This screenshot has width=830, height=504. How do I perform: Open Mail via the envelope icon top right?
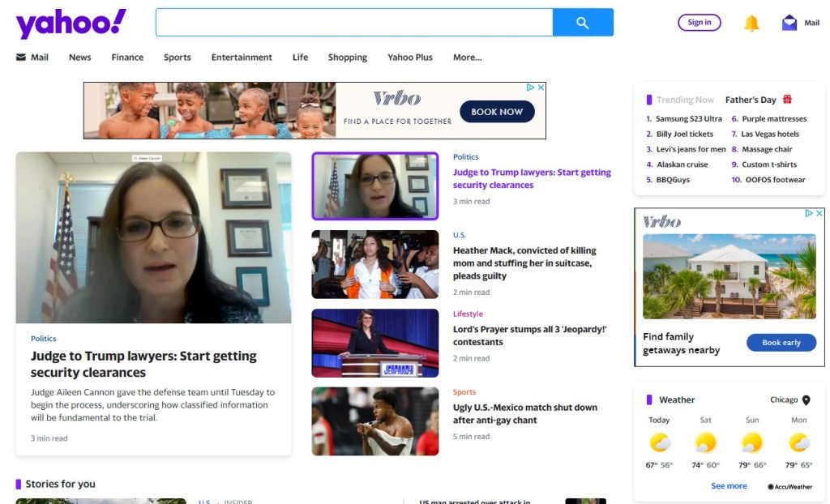[x=789, y=22]
